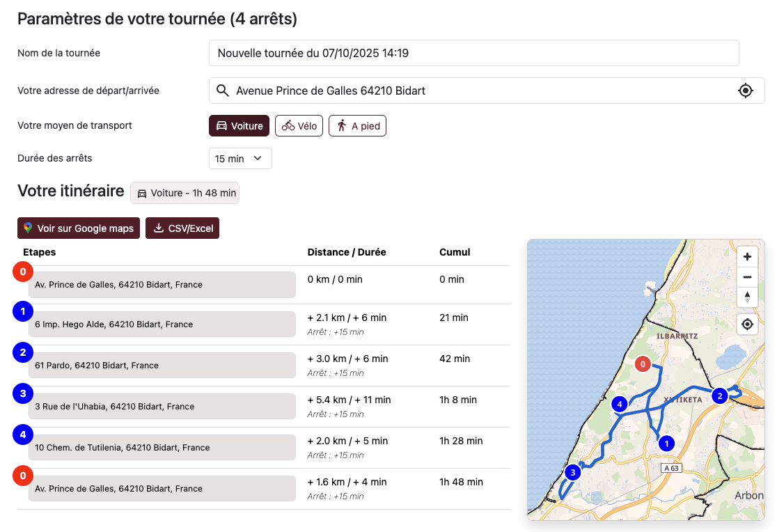
Task: Edit the tour name field
Action: click(473, 53)
